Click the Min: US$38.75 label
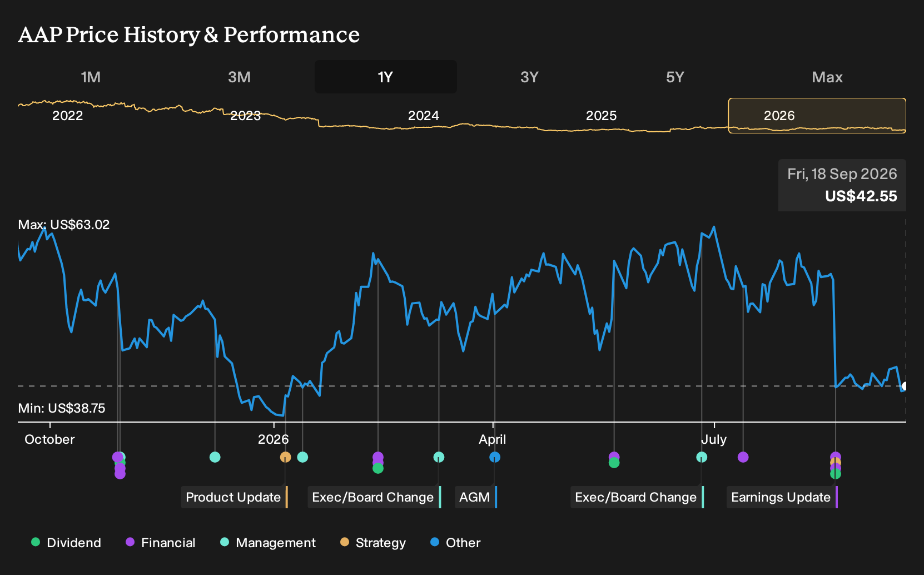 tap(62, 408)
